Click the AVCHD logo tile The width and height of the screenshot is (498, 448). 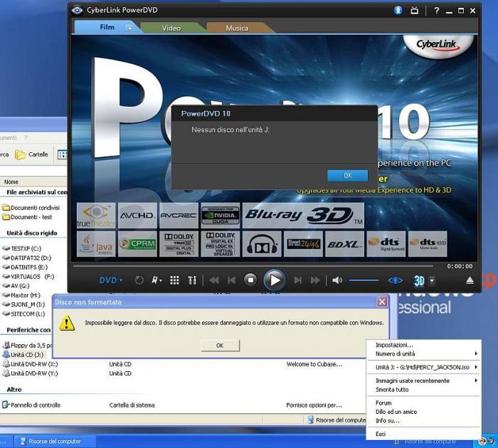pyautogui.click(x=137, y=215)
